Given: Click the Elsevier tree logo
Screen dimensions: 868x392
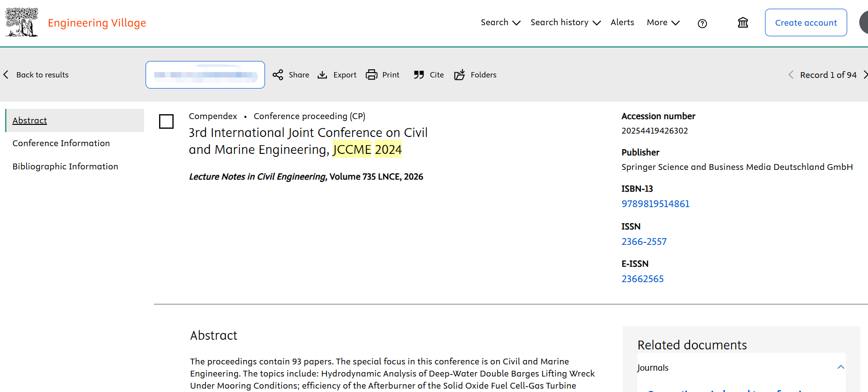Looking at the screenshot, I should [x=21, y=22].
